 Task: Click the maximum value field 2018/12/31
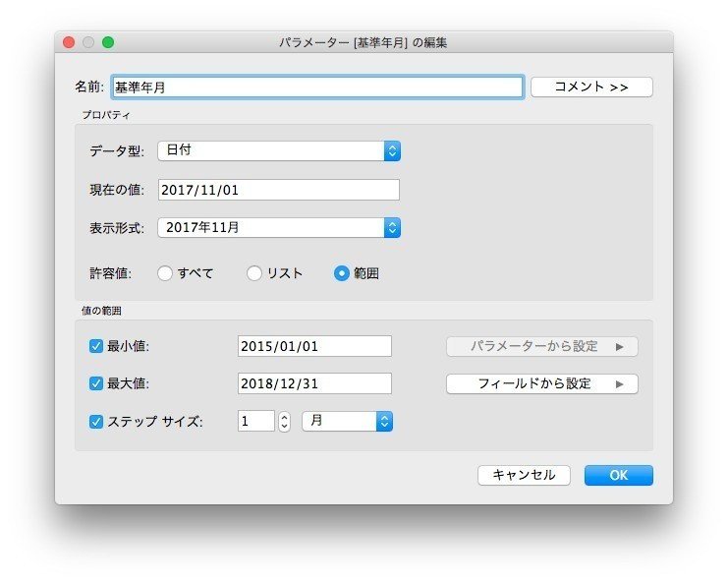tap(314, 383)
